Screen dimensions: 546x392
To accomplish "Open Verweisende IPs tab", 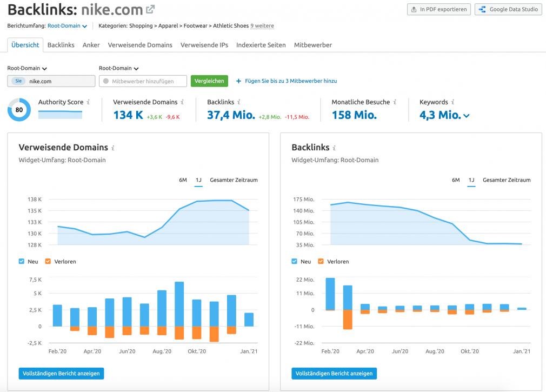I will pos(204,45).
